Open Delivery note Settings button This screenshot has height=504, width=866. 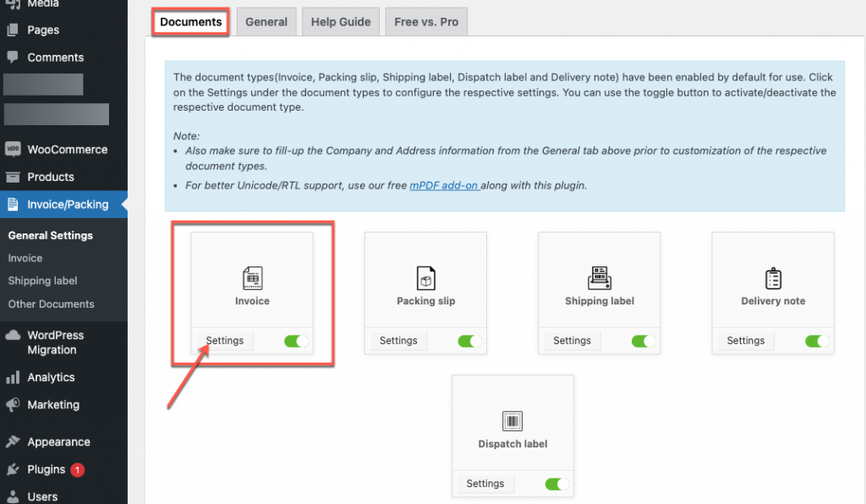click(746, 341)
